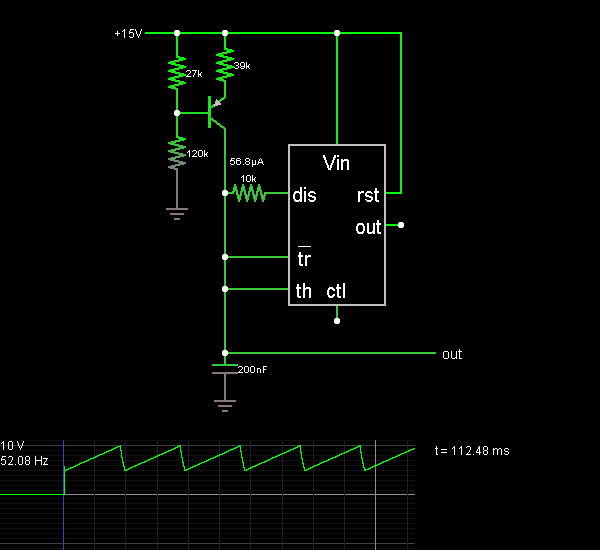Click the Vin label on the timer

point(336,163)
